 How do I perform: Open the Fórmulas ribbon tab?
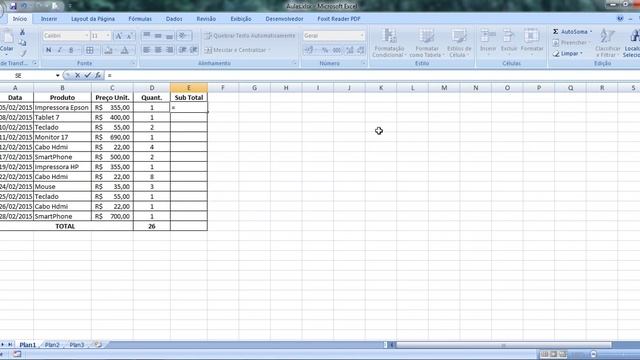[140, 19]
